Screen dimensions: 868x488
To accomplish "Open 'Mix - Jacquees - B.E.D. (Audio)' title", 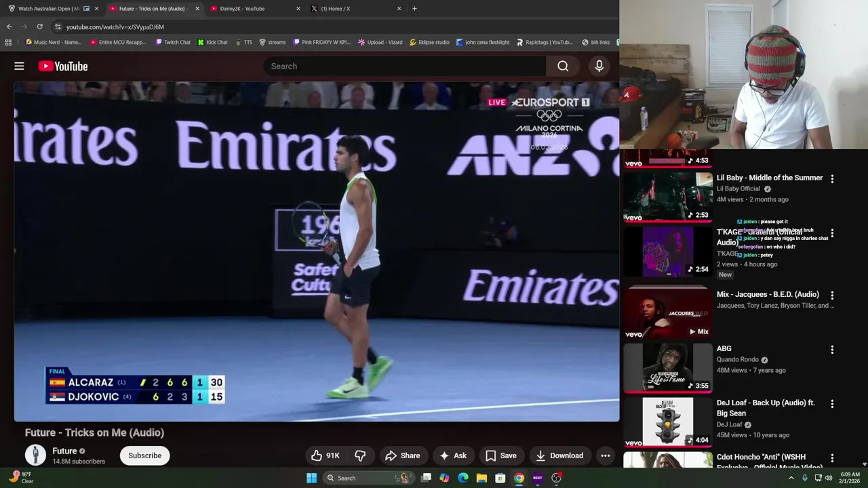I will (768, 294).
